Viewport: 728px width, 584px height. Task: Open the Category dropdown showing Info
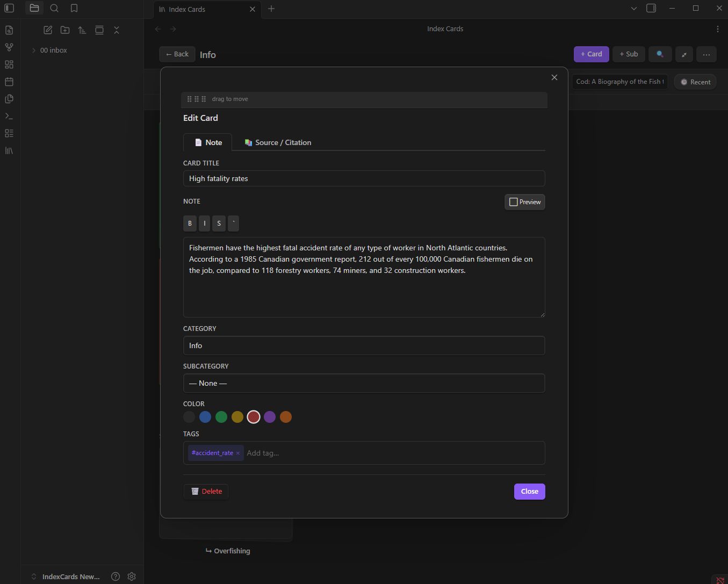click(364, 345)
